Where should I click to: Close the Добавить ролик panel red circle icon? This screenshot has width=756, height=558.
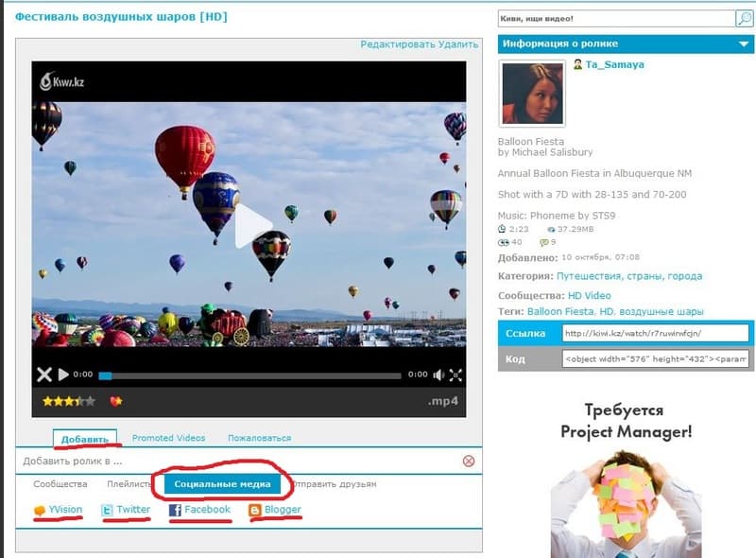(x=468, y=461)
